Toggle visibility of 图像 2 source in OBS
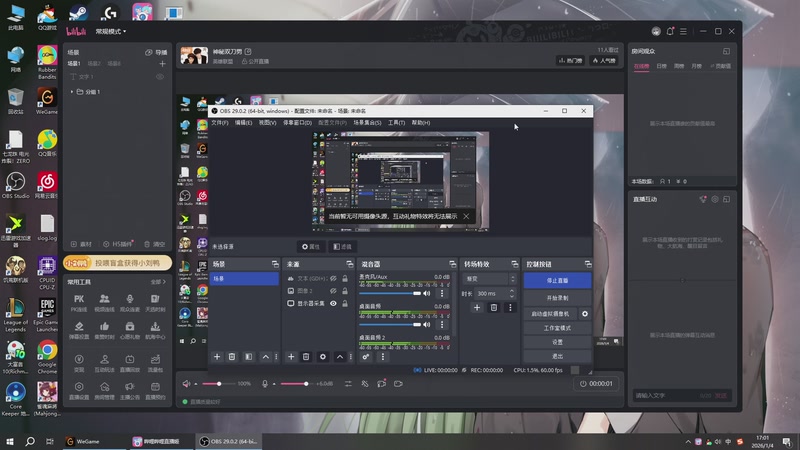This screenshot has height=450, width=800. (333, 291)
